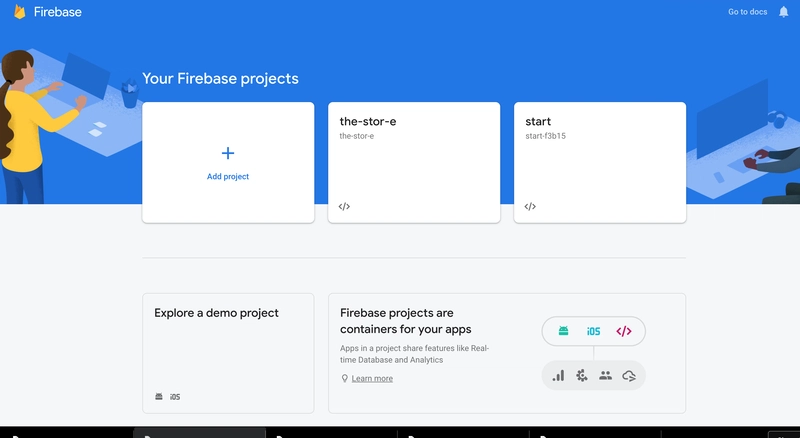This screenshot has height=438, width=800.
Task: Open the the-stor-e project card
Action: click(x=414, y=162)
